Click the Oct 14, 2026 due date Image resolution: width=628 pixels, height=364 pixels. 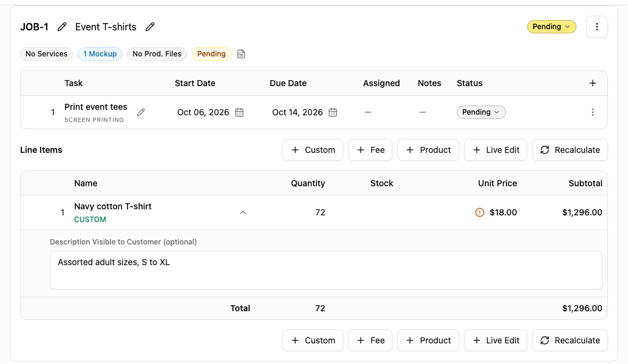(x=297, y=112)
